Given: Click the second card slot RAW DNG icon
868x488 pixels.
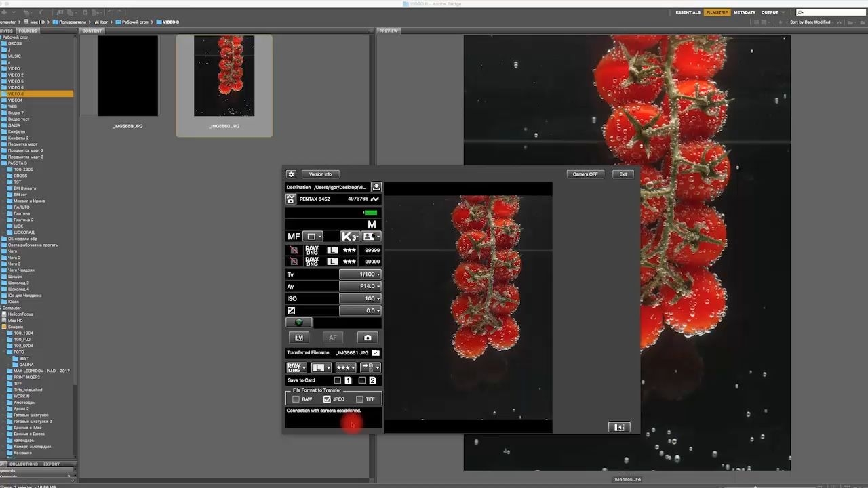Looking at the screenshot, I should point(312,261).
